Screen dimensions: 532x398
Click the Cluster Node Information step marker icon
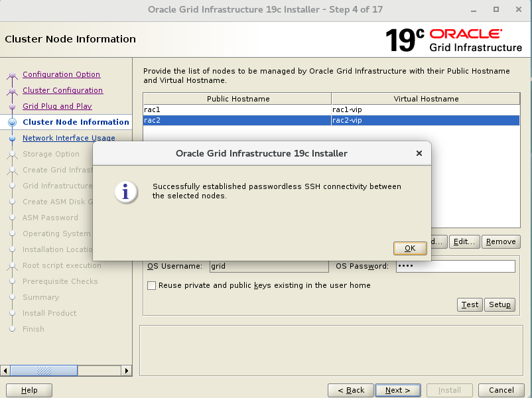[12, 122]
